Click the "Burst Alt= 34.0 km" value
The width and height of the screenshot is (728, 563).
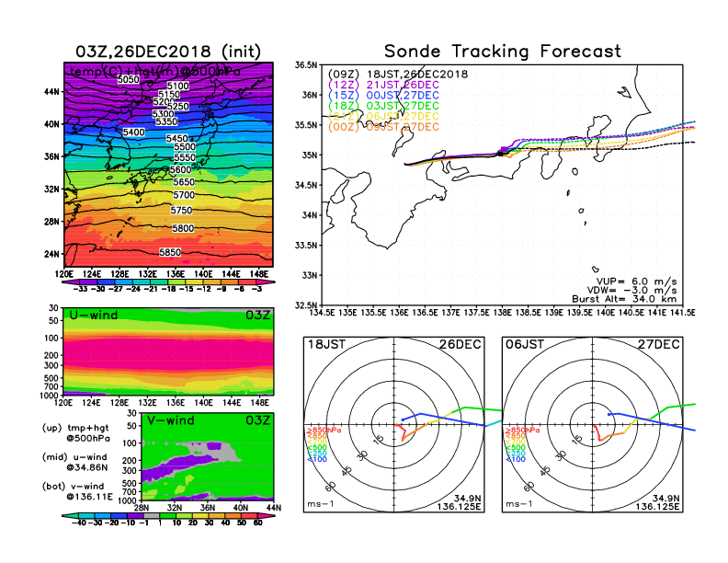624,299
